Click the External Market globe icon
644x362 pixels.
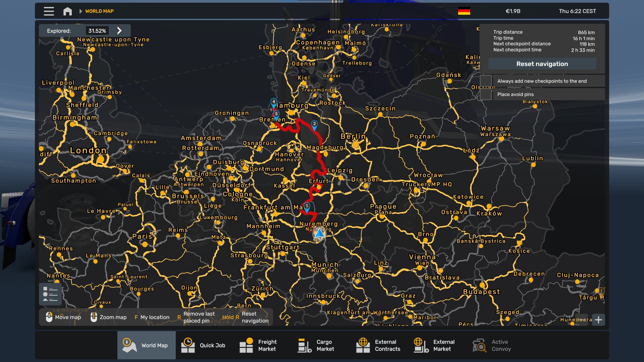[421, 345]
